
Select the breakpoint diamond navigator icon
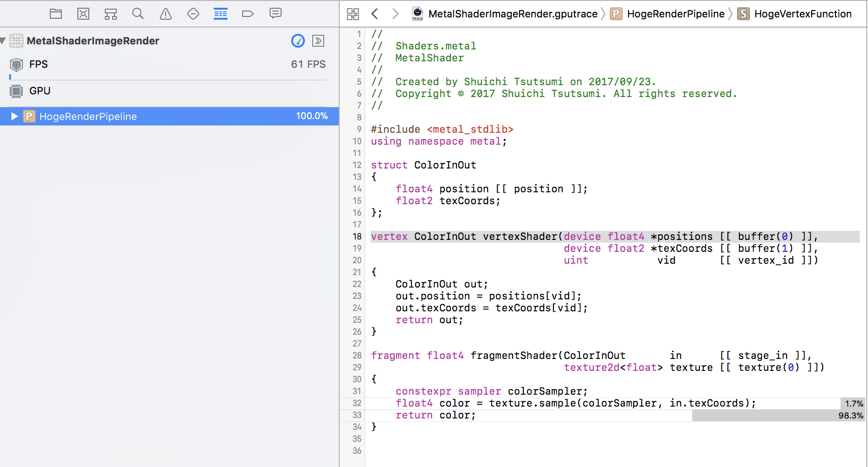pos(193,14)
